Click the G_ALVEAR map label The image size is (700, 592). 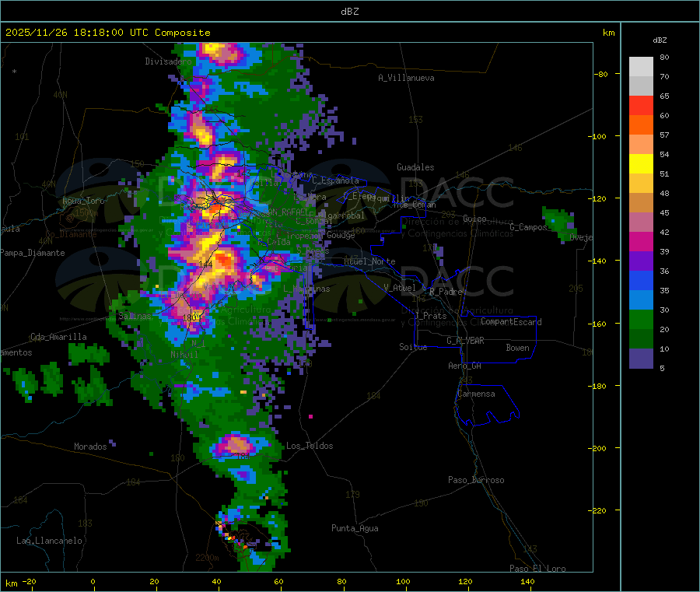coord(465,341)
